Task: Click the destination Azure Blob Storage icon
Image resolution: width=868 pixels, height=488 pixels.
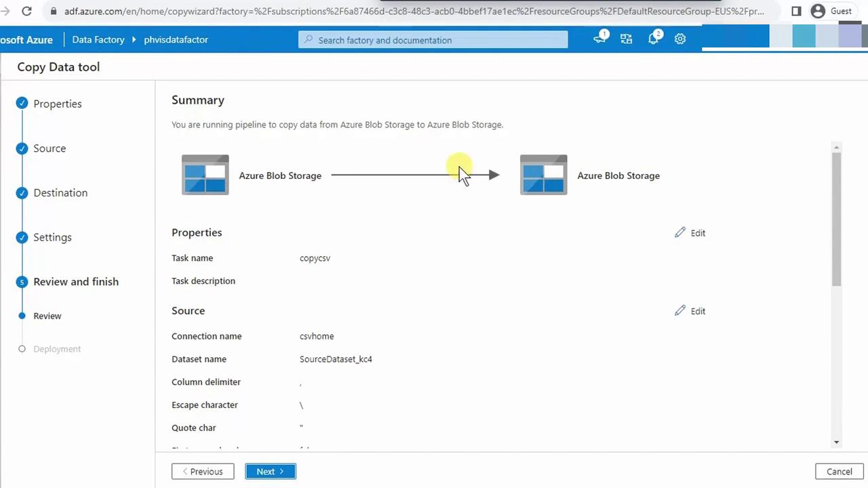Action: pos(543,175)
